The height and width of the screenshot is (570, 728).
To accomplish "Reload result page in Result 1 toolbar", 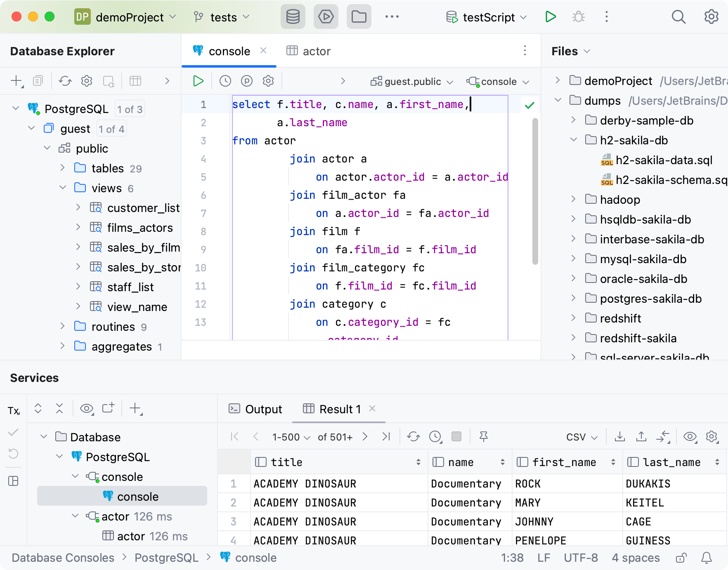I will pos(414,436).
